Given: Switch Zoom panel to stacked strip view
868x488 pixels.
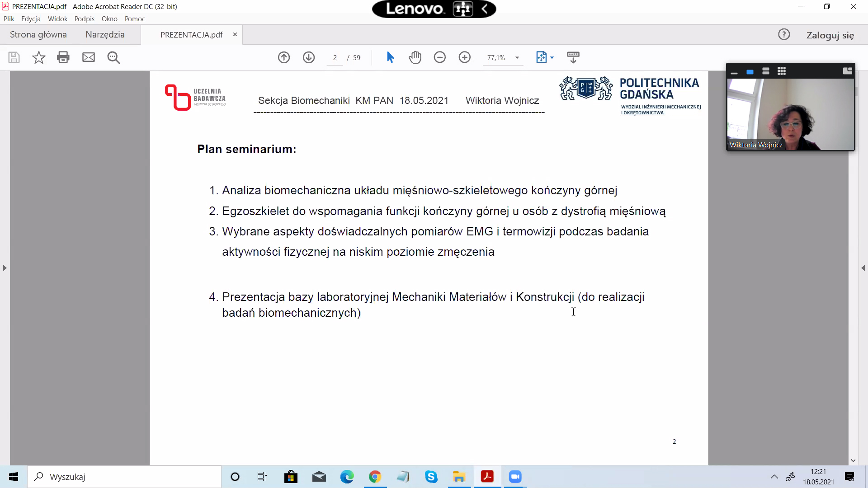Looking at the screenshot, I should [766, 71].
